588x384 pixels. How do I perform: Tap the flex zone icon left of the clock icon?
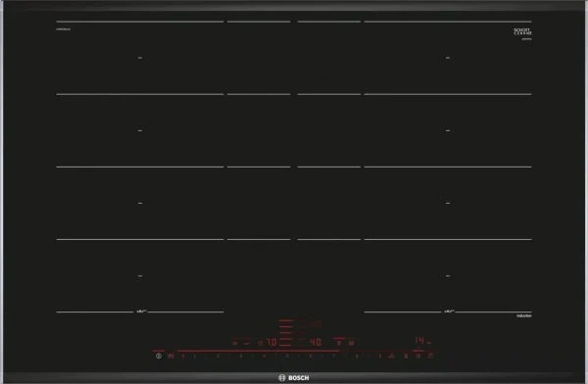[x=246, y=343]
